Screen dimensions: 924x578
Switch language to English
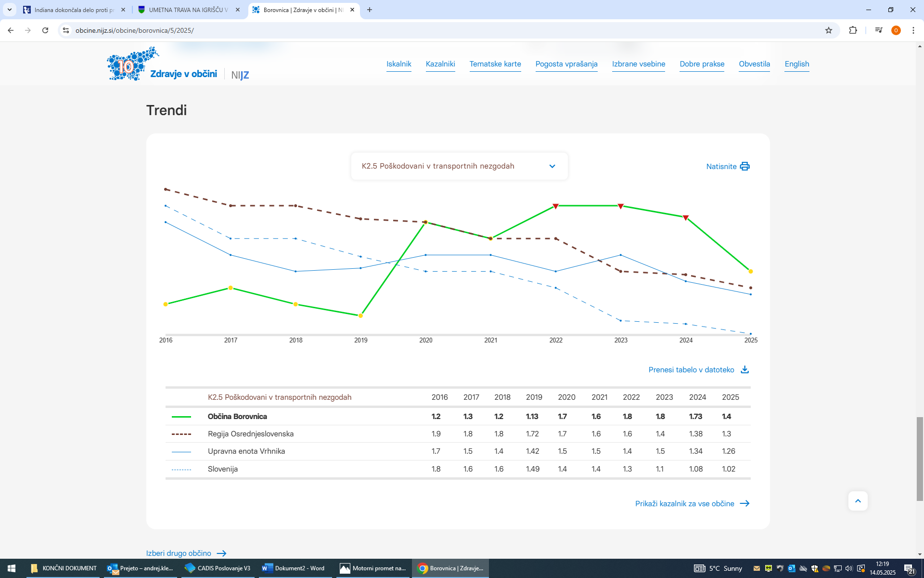click(796, 64)
